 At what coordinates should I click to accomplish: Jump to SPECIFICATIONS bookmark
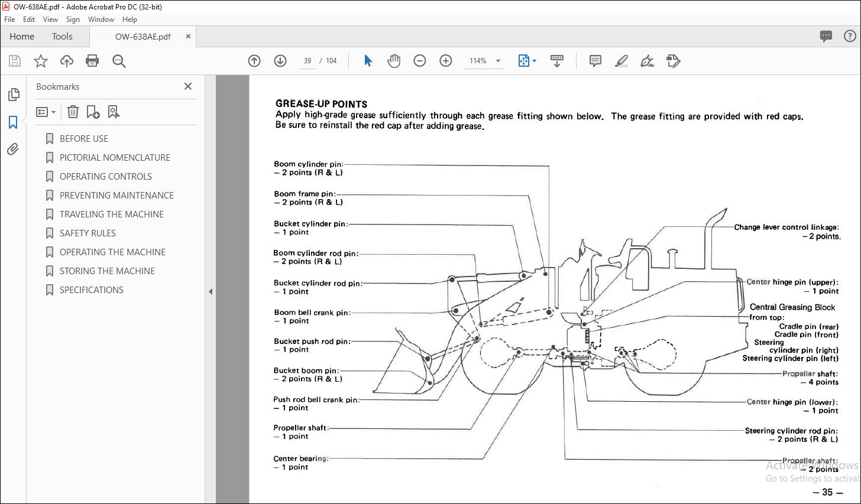point(91,290)
